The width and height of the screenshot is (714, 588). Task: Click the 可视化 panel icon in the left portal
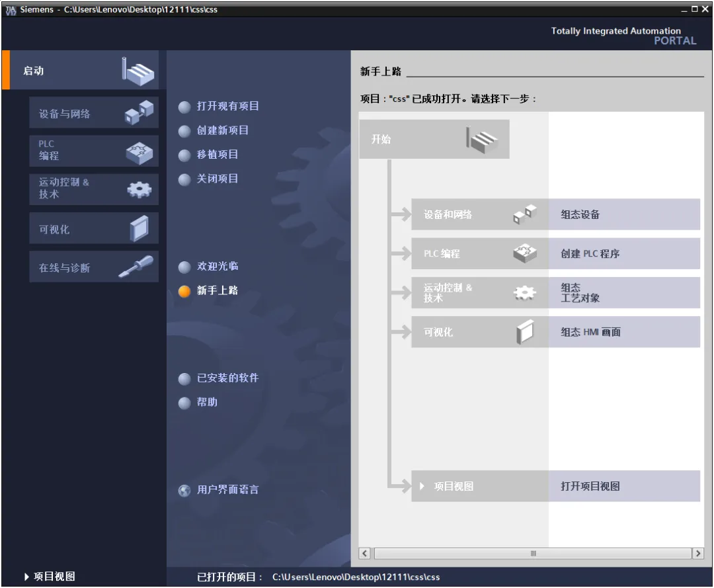click(139, 229)
